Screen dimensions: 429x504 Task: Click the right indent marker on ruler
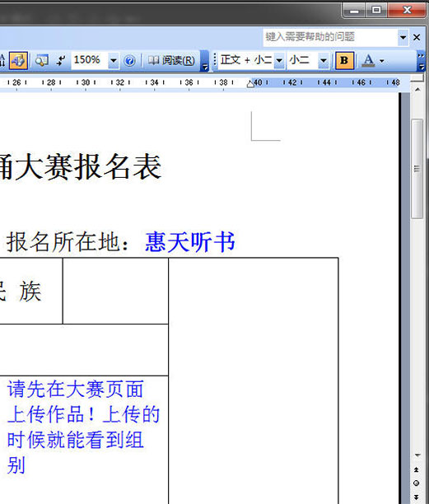point(250,85)
